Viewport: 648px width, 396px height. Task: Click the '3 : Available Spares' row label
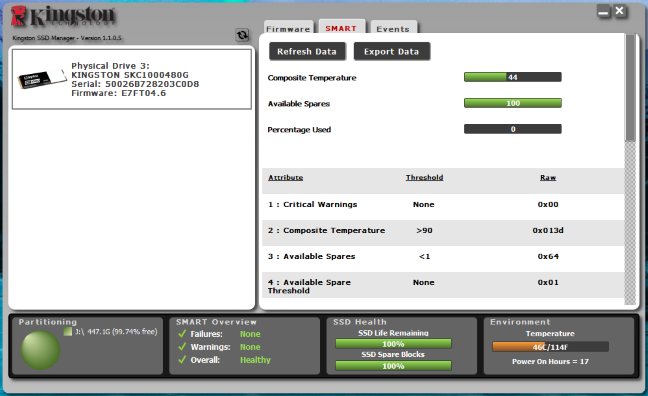[x=312, y=256]
